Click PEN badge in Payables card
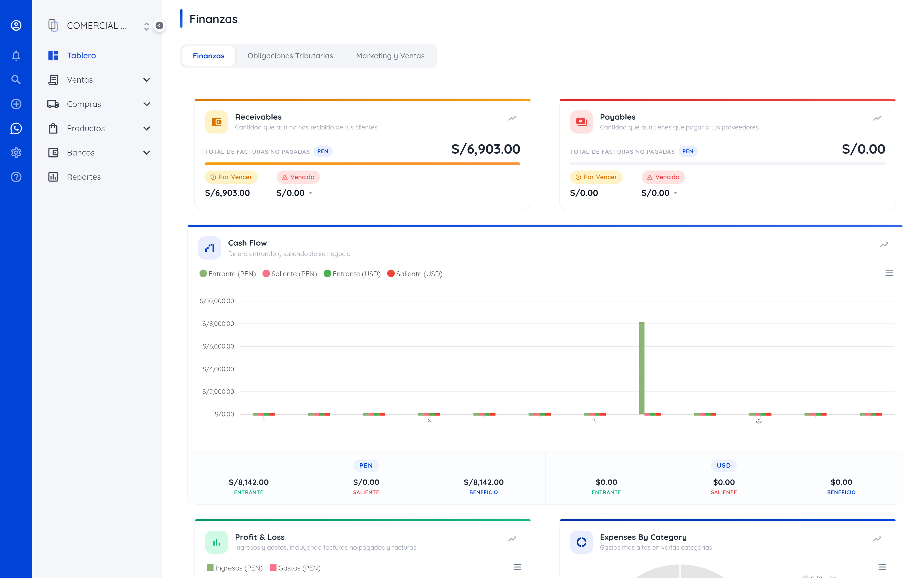The image size is (924, 578). 688,151
